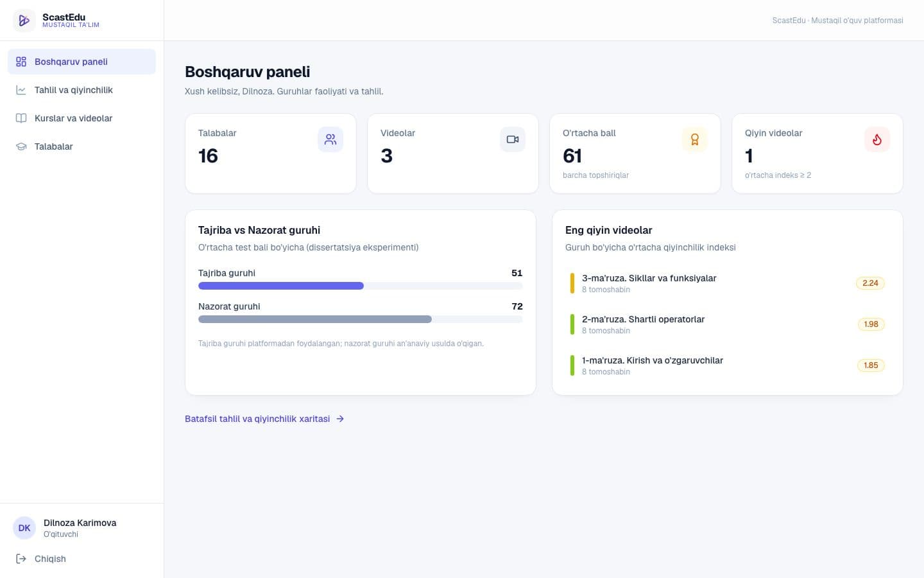Click the Eng qiyin videolar heading

[608, 230]
